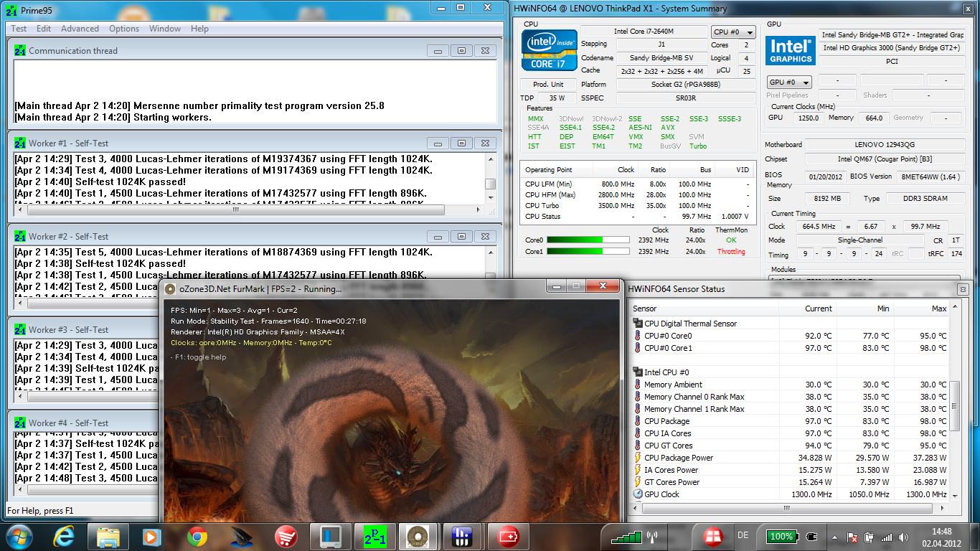Click the thermometer icon beside CPU GT Cores

(x=637, y=446)
